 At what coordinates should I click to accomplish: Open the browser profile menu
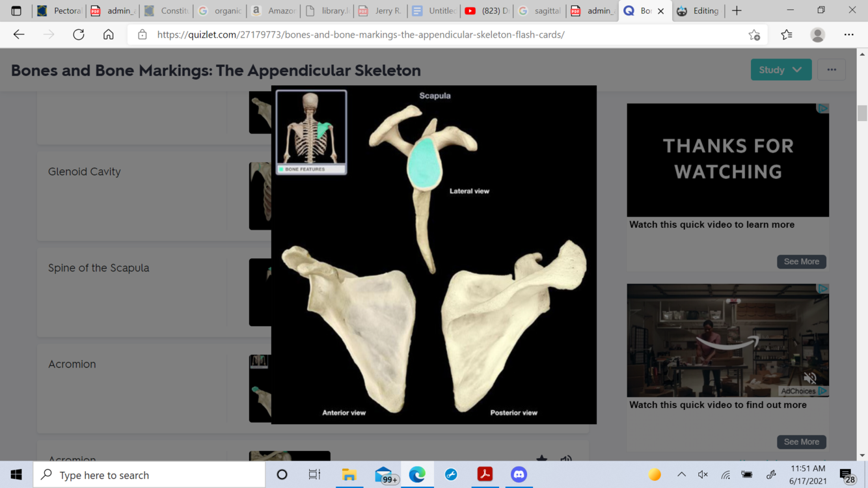click(x=818, y=34)
